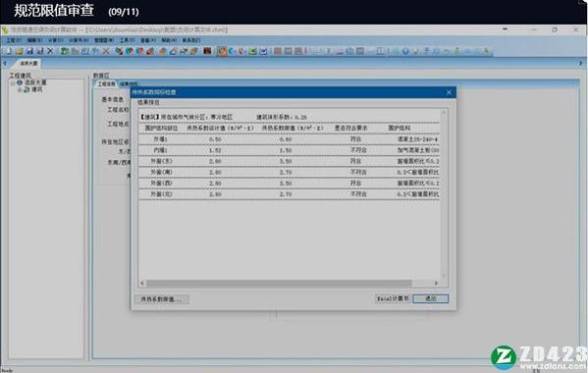This screenshot has height=373, width=588.
Task: Click the first floppy-disk save icon
Action: point(29,51)
